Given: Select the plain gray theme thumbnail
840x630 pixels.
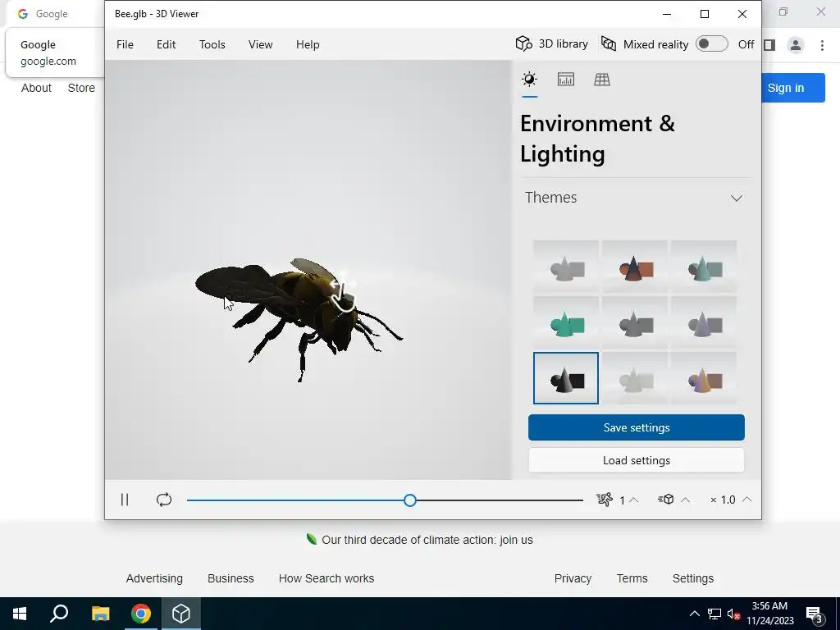Looking at the screenshot, I should coord(566,267).
